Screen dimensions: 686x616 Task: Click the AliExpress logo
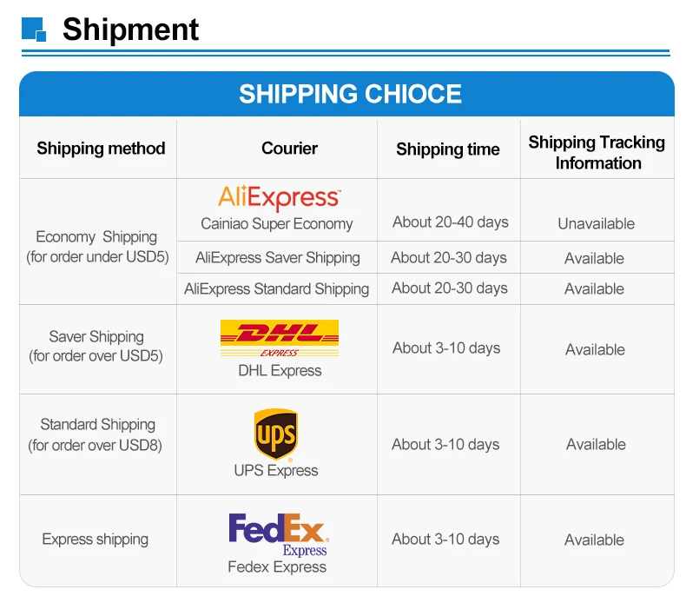[x=279, y=198]
